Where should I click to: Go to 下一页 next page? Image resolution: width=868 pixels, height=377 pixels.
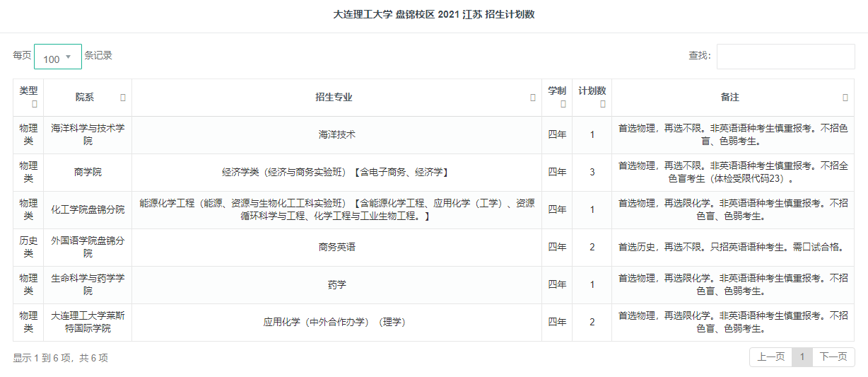click(833, 357)
